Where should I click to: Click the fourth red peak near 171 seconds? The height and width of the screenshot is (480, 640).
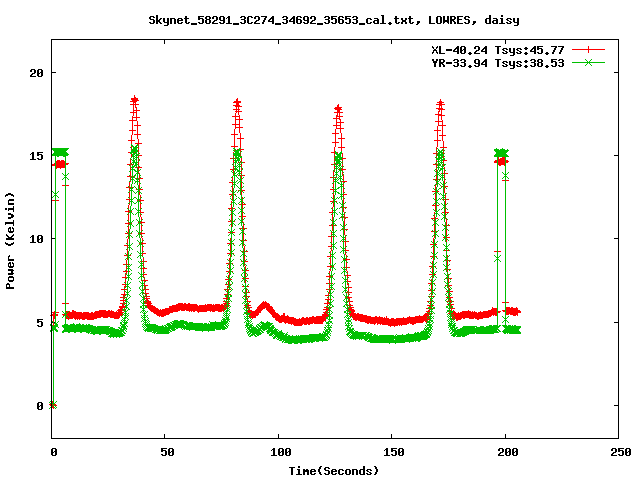(x=440, y=103)
